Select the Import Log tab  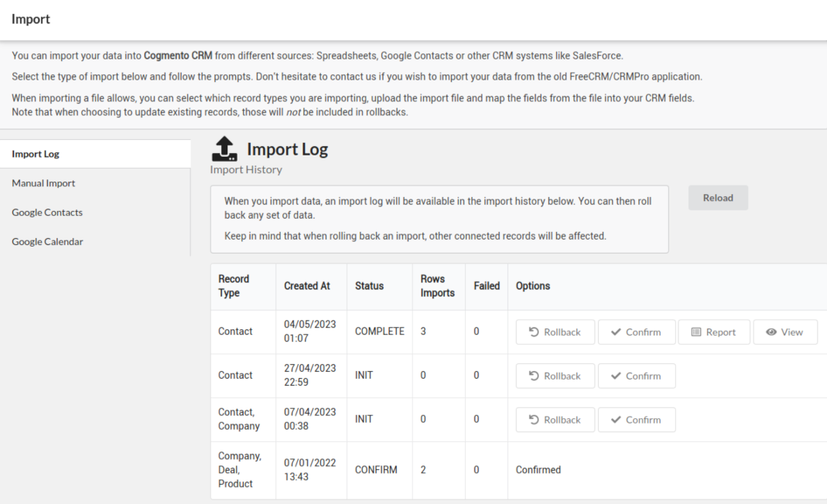tap(36, 153)
